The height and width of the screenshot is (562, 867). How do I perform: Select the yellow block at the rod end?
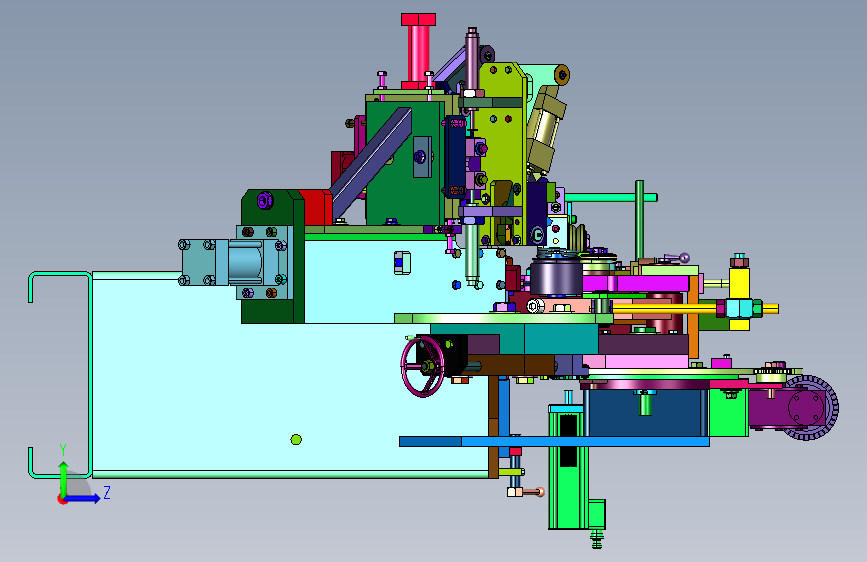click(x=739, y=299)
